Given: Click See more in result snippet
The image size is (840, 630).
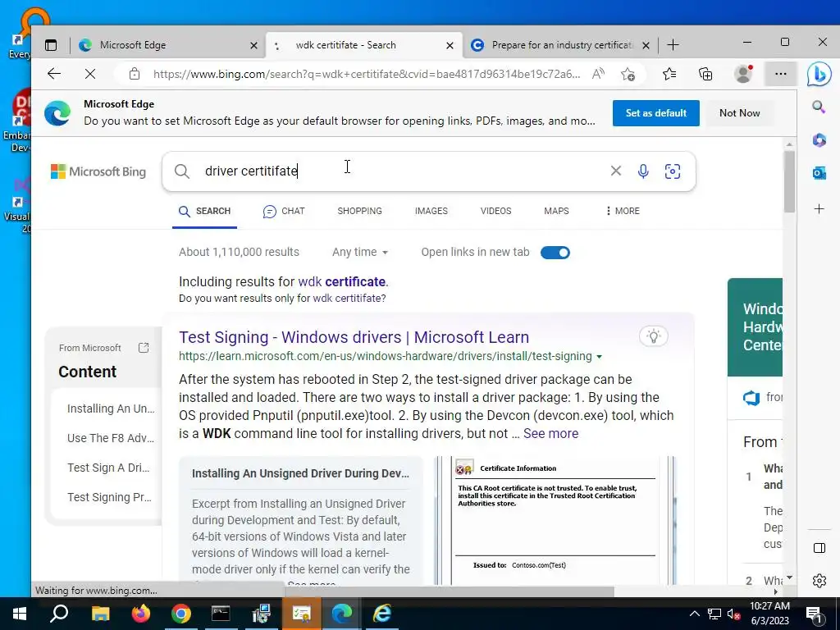Looking at the screenshot, I should [550, 433].
